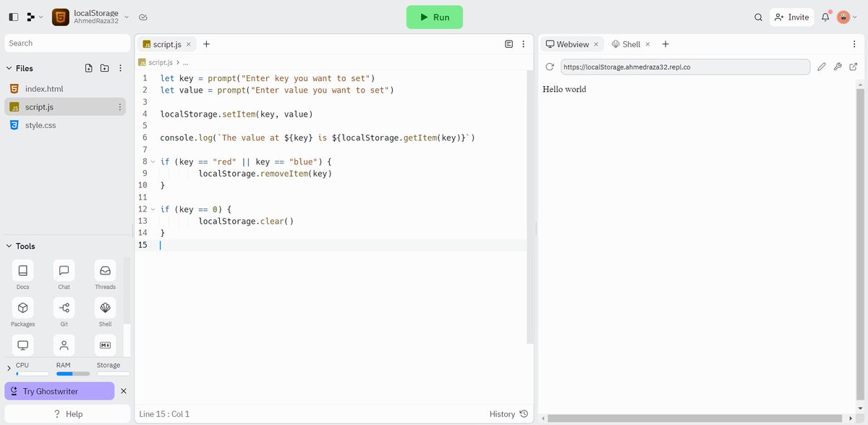Switch to the Webview tab

pyautogui.click(x=571, y=43)
